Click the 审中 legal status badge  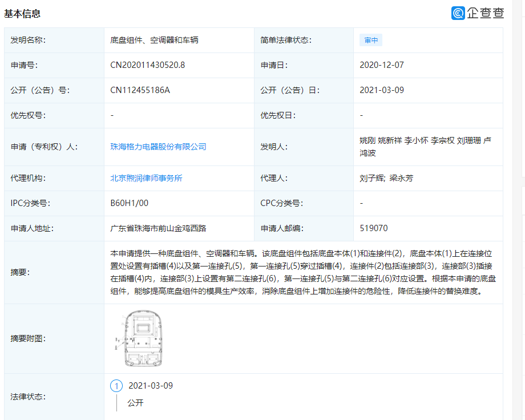(371, 40)
